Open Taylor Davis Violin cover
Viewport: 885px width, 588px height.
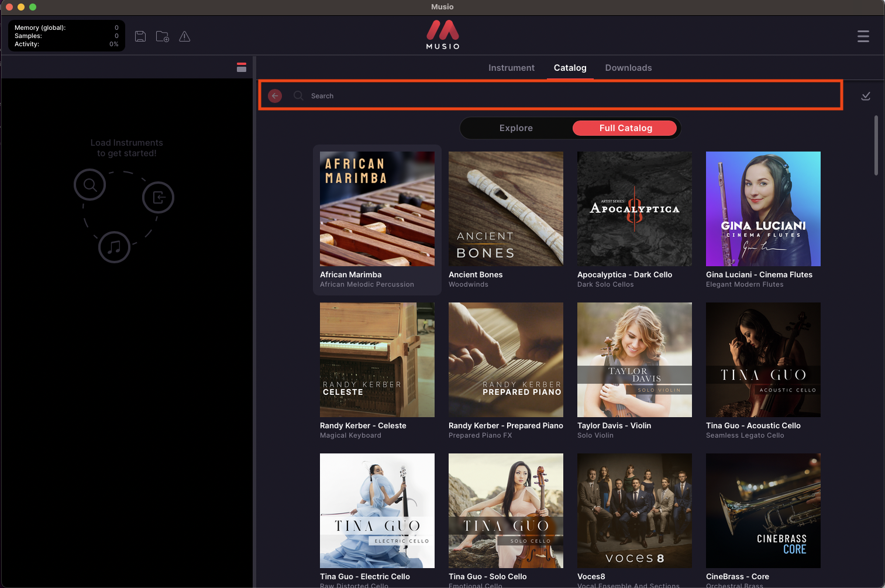(635, 360)
